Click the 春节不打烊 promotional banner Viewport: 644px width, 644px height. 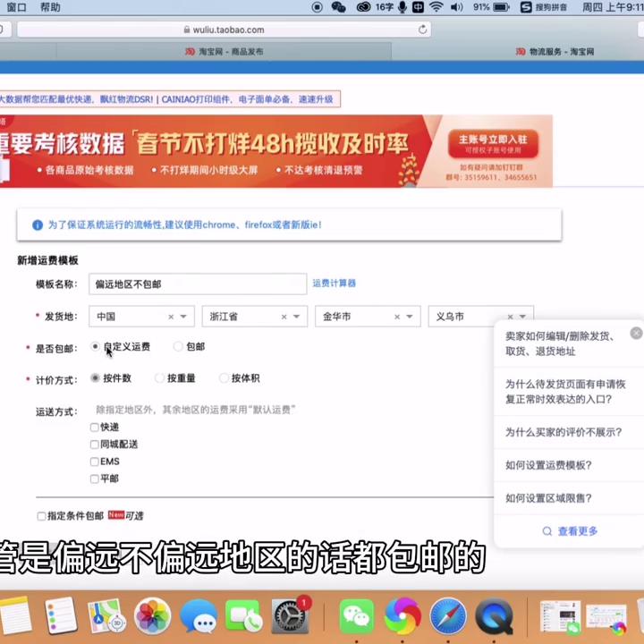(x=276, y=151)
